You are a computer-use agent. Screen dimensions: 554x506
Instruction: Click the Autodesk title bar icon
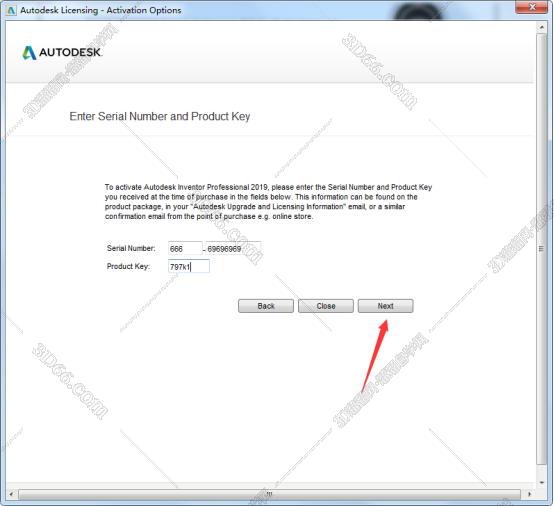11,10
